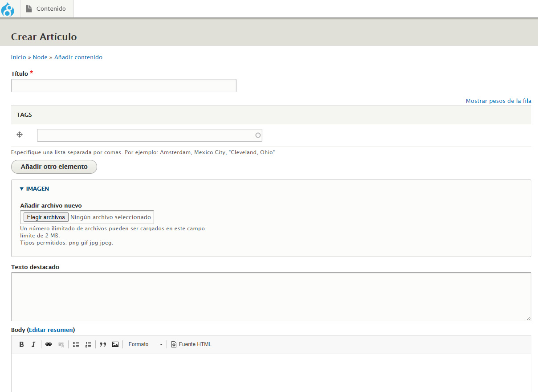
Task: Open Editar resumen link
Action: click(51, 330)
